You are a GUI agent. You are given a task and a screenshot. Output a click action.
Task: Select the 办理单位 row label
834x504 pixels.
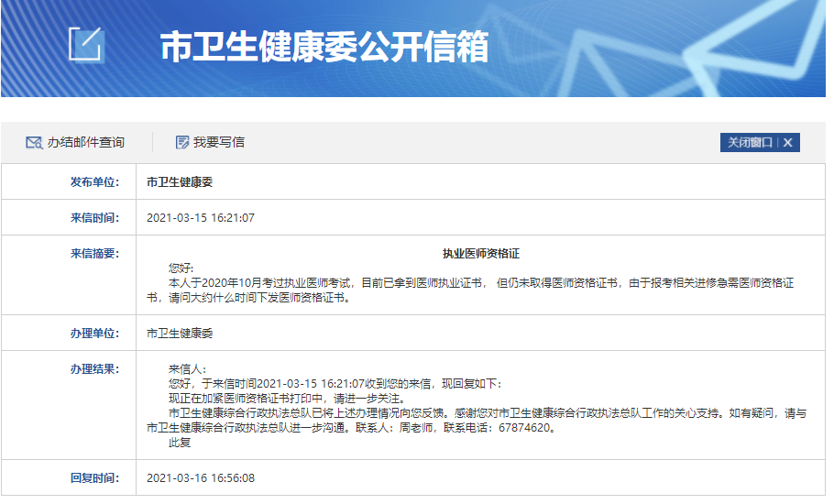point(95,333)
